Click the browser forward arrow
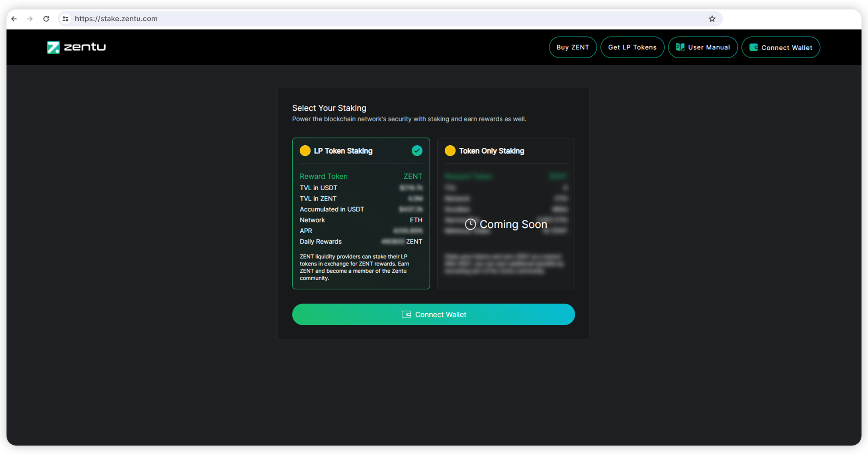Viewport: 868px width, 455px height. [30, 19]
